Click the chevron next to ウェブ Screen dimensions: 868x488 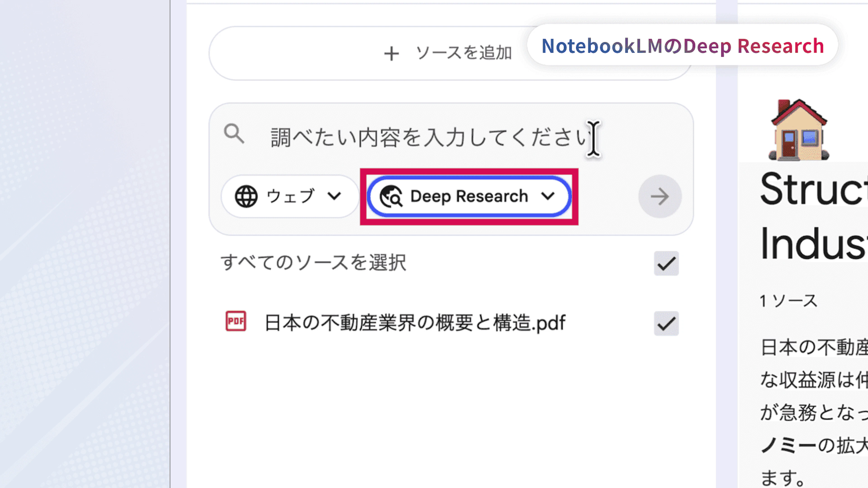click(x=334, y=196)
